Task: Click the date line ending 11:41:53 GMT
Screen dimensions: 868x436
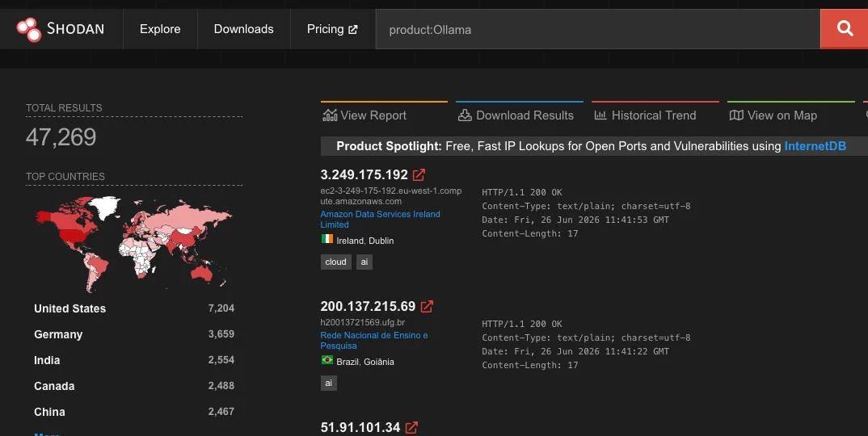Action: click(x=575, y=220)
